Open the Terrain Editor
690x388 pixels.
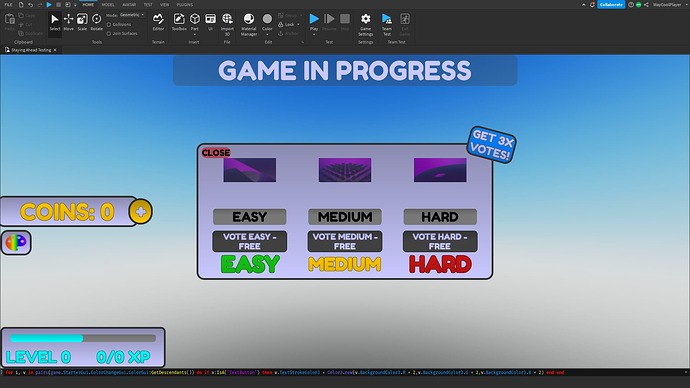[158, 22]
